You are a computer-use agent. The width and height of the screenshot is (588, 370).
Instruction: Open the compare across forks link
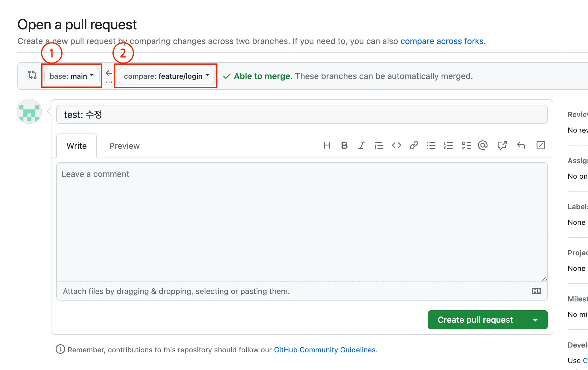click(x=442, y=41)
